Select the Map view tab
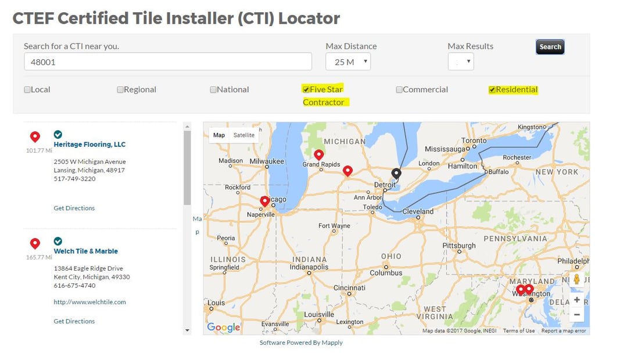Viewport: 620px width, 364px height. (x=218, y=135)
